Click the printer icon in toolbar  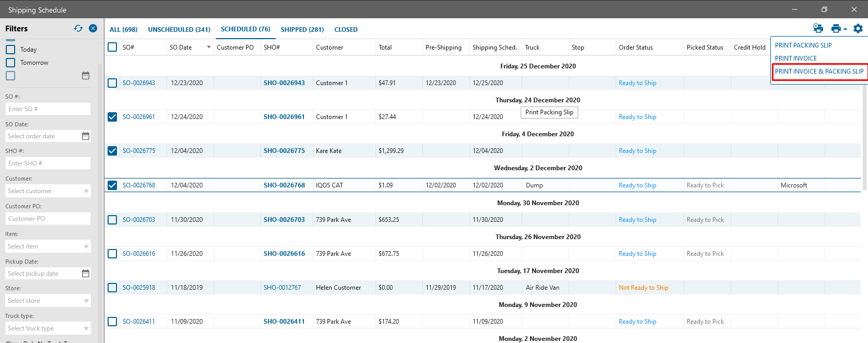click(x=837, y=29)
